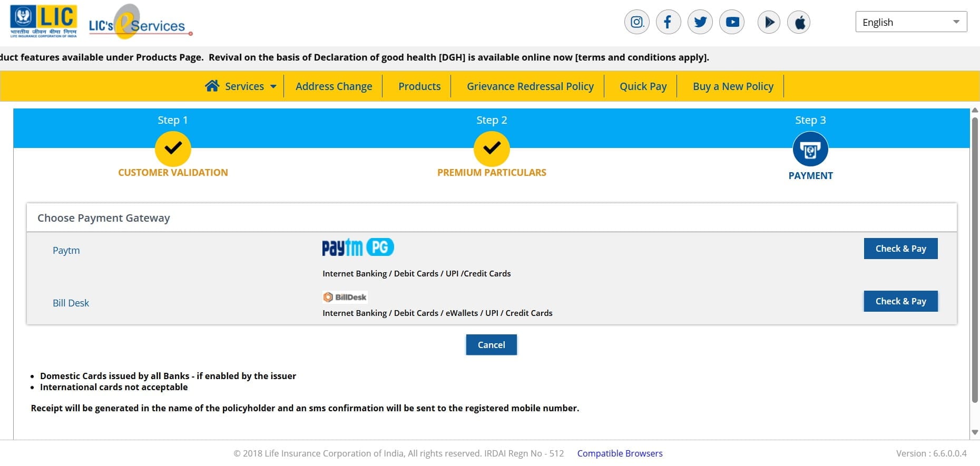
Task: Click the receipt generation notice text
Action: [x=305, y=408]
